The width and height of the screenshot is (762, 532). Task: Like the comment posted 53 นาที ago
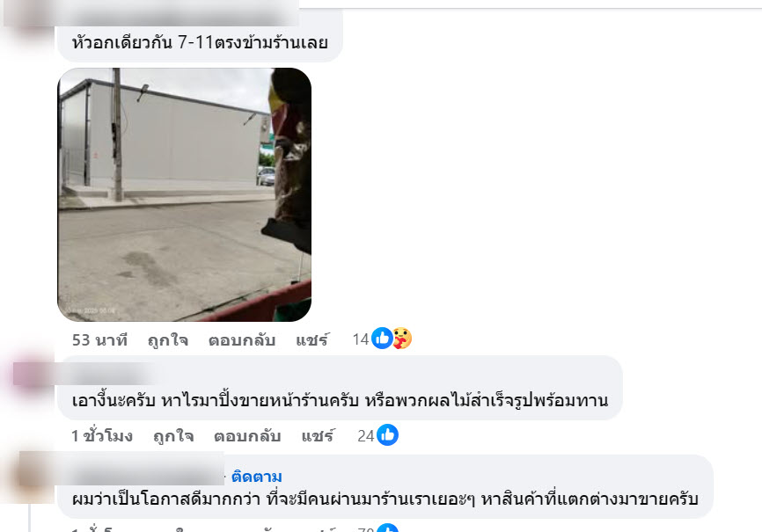click(x=168, y=340)
